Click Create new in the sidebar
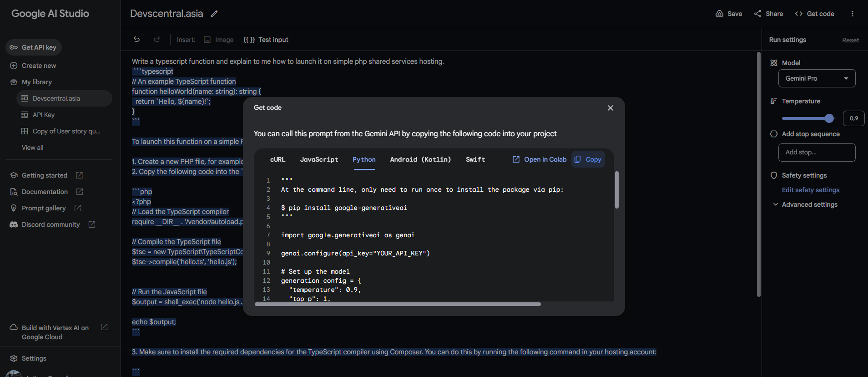The width and height of the screenshot is (868, 377). point(33,66)
